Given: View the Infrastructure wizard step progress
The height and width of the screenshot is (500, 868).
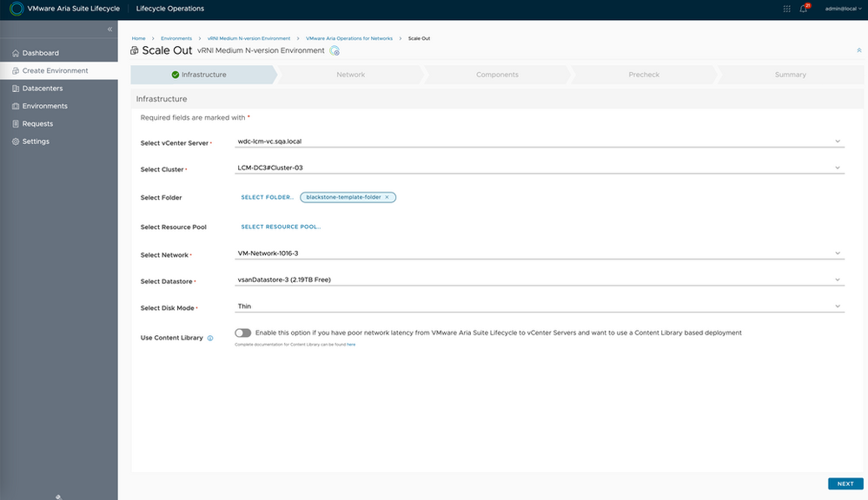Looking at the screenshot, I should tap(202, 75).
